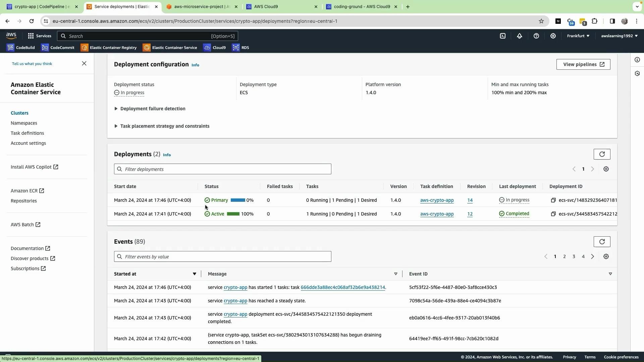Copy the deployment ID ecs-svc/344583457542212
The width and height of the screenshot is (644, 362).
coord(553,214)
